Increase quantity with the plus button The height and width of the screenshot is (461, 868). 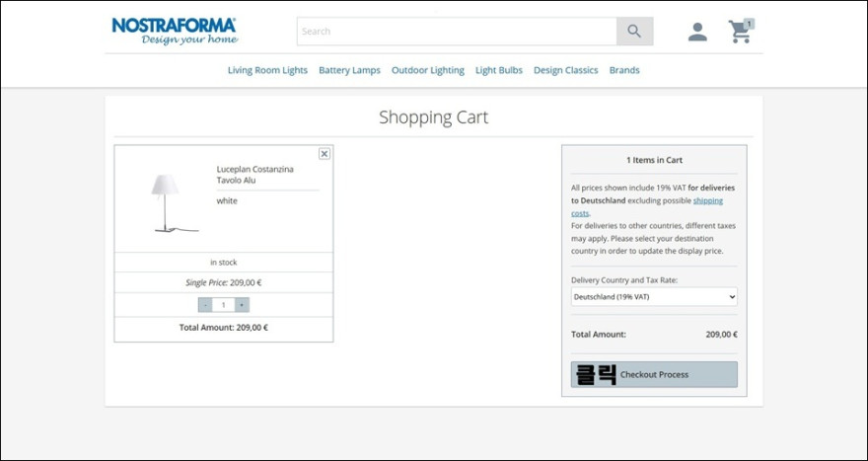[x=242, y=305]
